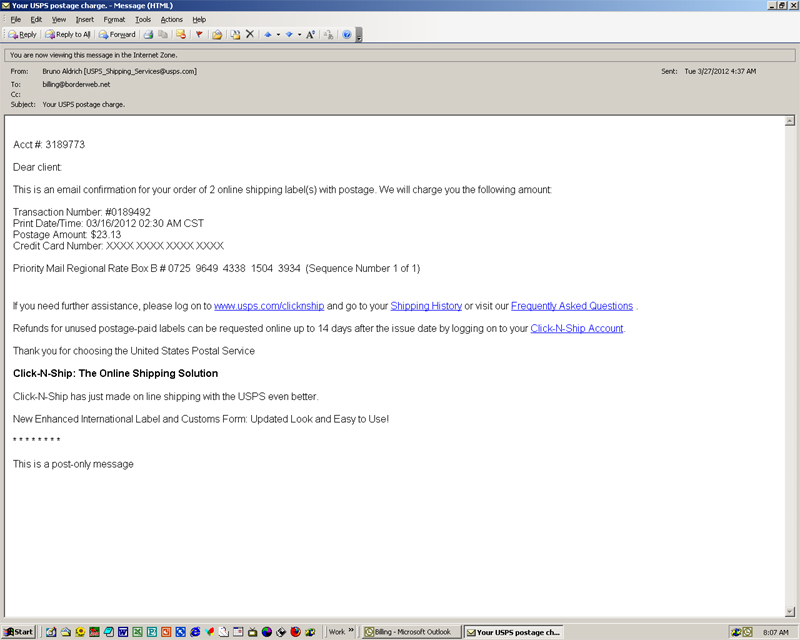This screenshot has width=800, height=640.
Task: Flag this message for follow up
Action: pyautogui.click(x=199, y=34)
